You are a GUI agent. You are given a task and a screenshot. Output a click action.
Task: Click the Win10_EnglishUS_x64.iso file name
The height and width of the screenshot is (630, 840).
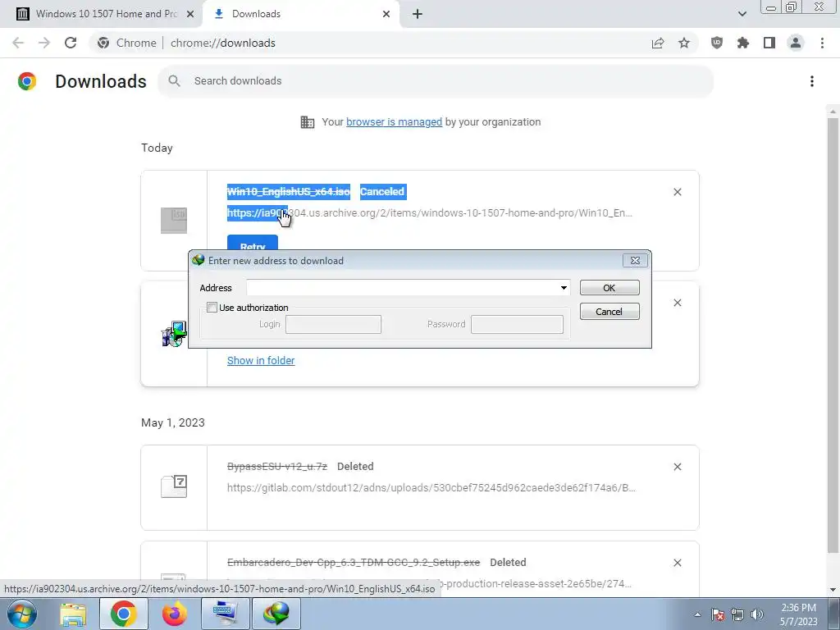click(288, 192)
